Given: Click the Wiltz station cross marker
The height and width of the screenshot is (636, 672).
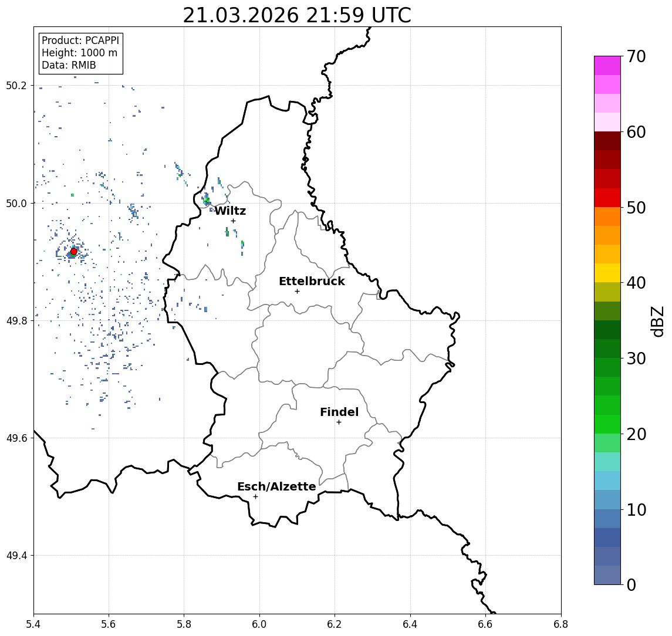Looking at the screenshot, I should [233, 221].
